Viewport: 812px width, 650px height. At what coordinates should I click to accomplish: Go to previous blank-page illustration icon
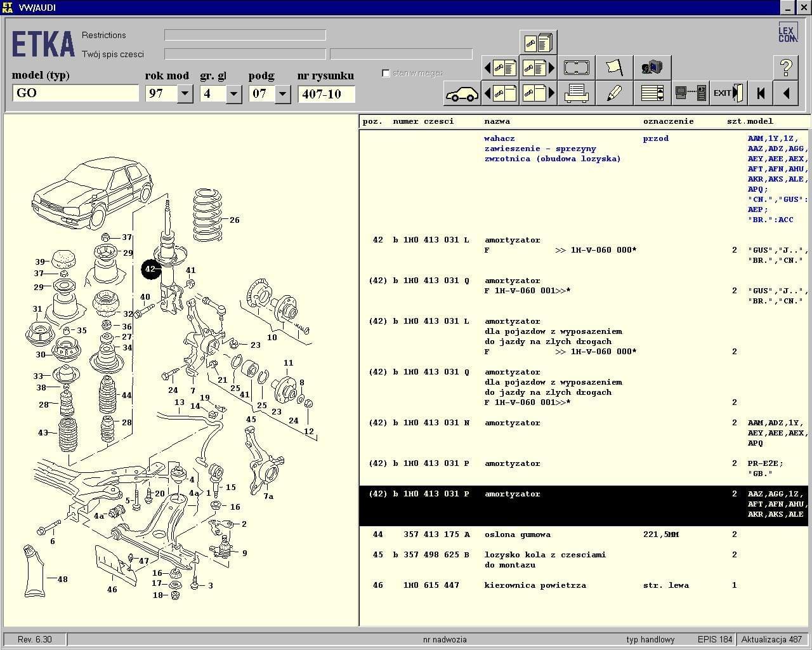click(501, 93)
